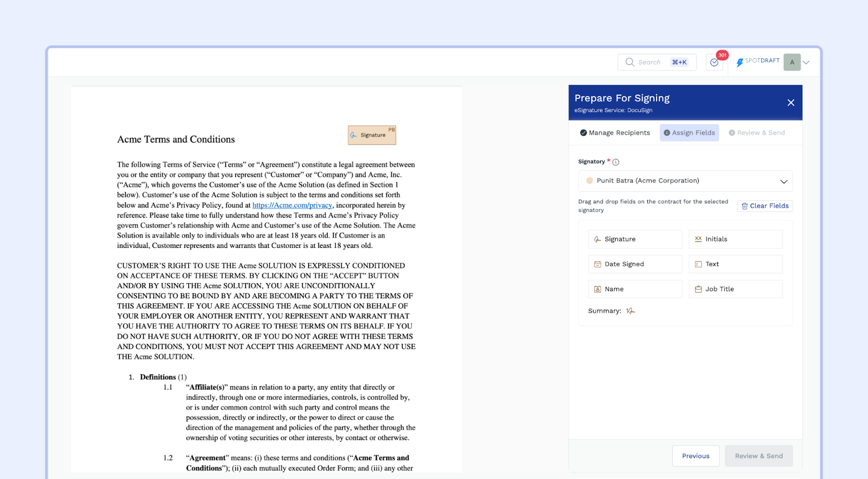Select the placed Signature field on the document

pyautogui.click(x=372, y=135)
